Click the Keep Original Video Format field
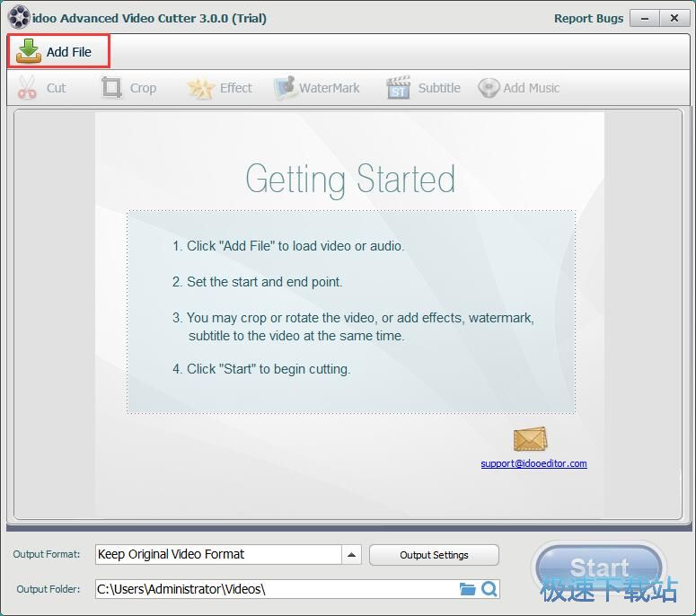The image size is (696, 616). [x=218, y=555]
